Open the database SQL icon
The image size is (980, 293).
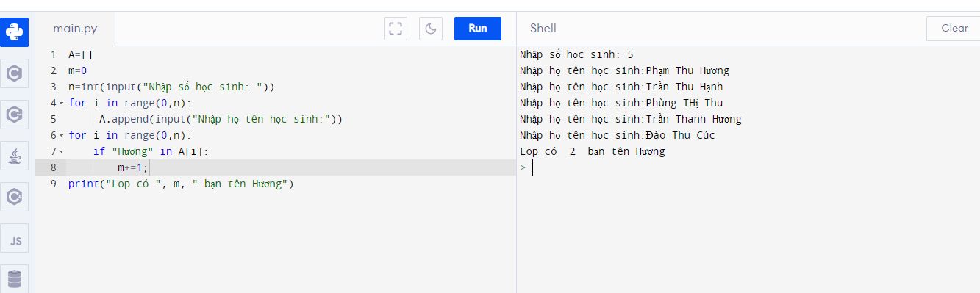click(x=15, y=278)
